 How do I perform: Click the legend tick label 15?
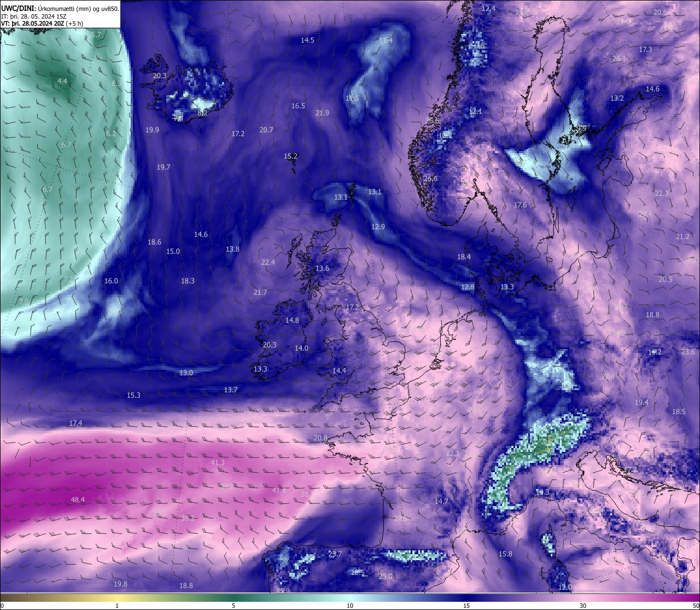tap(466, 606)
